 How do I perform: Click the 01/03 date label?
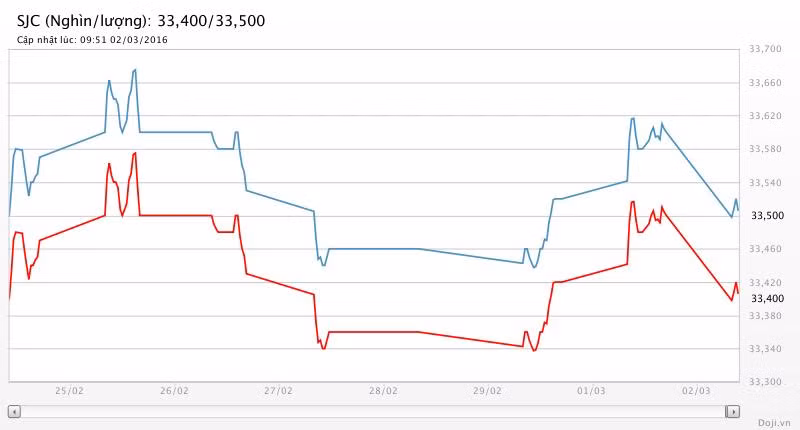click(591, 391)
